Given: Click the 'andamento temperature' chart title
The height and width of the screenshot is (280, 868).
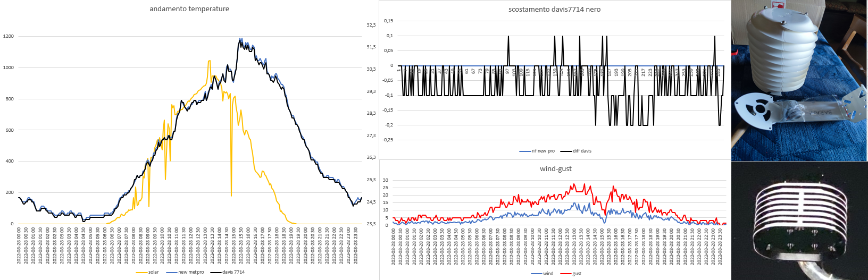Looking at the screenshot, I should point(189,9).
